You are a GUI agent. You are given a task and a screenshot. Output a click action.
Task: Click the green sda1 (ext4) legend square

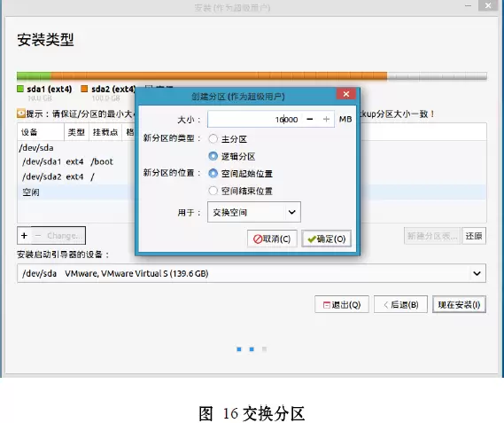20,89
